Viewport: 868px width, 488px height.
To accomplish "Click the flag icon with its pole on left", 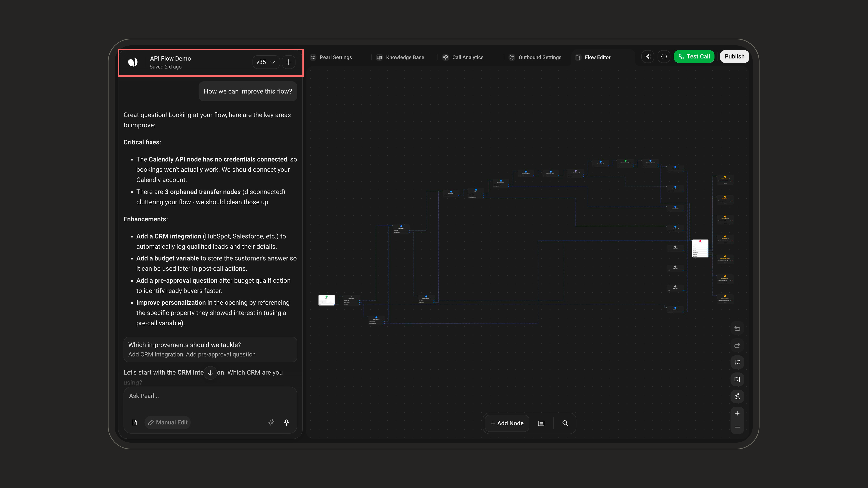I will pos(737,362).
